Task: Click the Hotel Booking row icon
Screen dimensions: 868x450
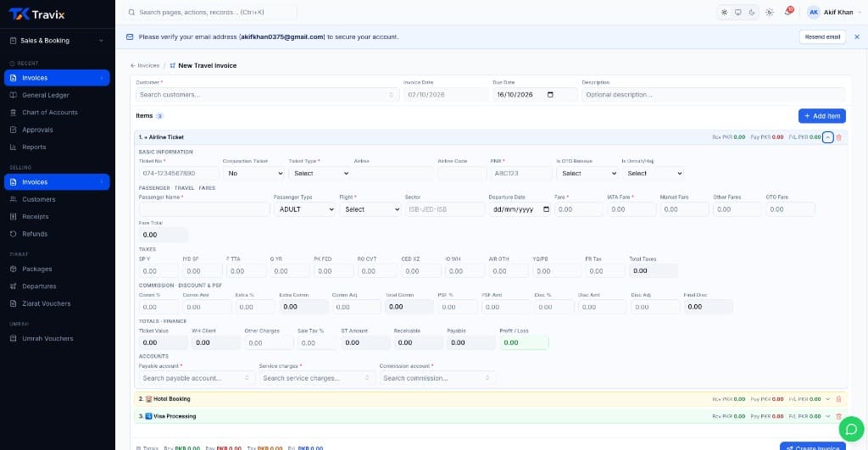Action: (148, 399)
